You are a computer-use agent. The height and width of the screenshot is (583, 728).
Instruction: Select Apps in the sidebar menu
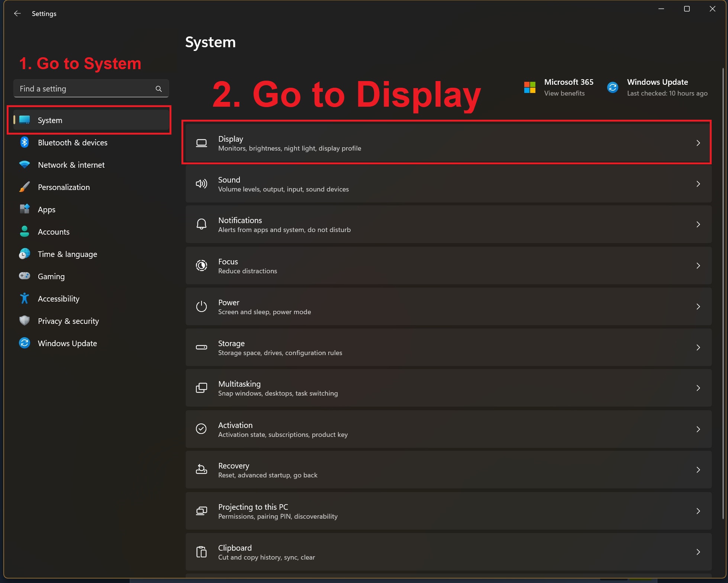tap(46, 209)
